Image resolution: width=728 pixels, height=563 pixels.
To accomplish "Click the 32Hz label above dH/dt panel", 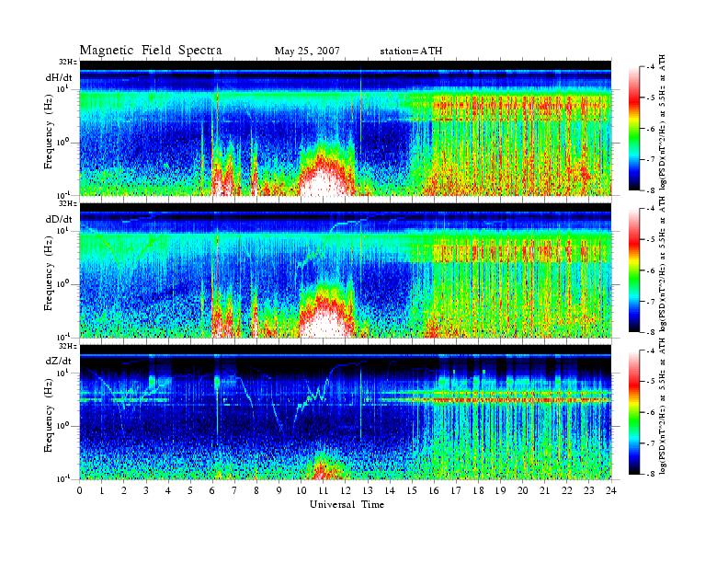I will tap(68, 62).
